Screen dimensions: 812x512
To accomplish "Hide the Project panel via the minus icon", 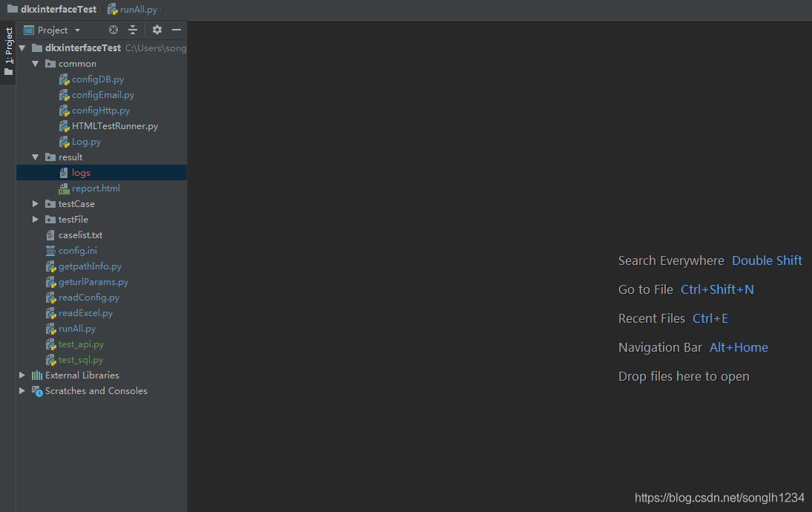I will point(176,30).
